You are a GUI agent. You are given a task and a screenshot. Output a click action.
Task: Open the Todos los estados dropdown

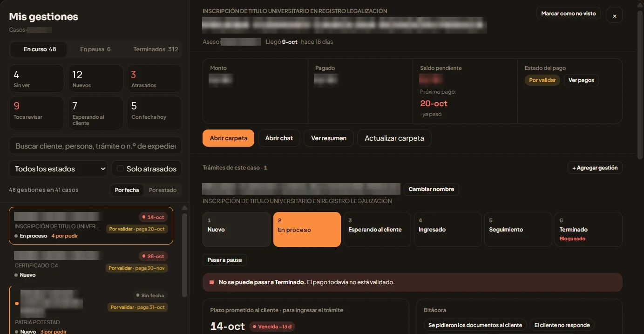click(x=59, y=169)
